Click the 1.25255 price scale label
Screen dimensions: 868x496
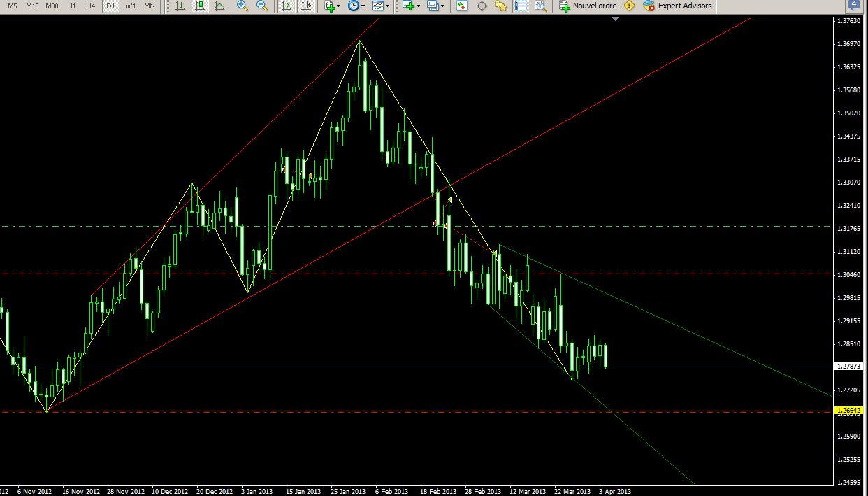click(848, 459)
